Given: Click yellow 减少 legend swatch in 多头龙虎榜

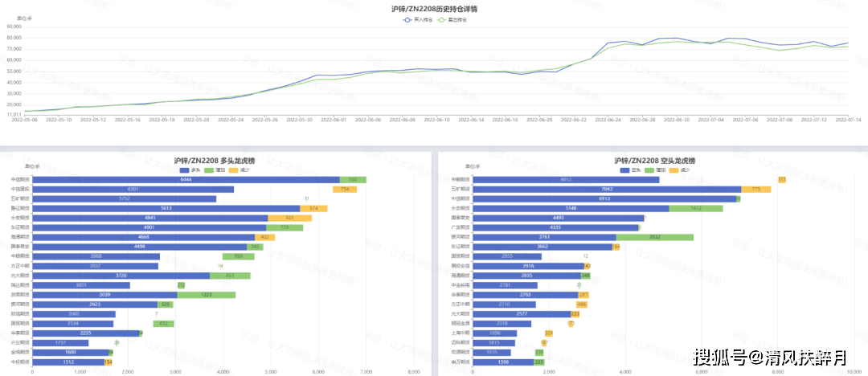Looking at the screenshot, I should [x=233, y=170].
